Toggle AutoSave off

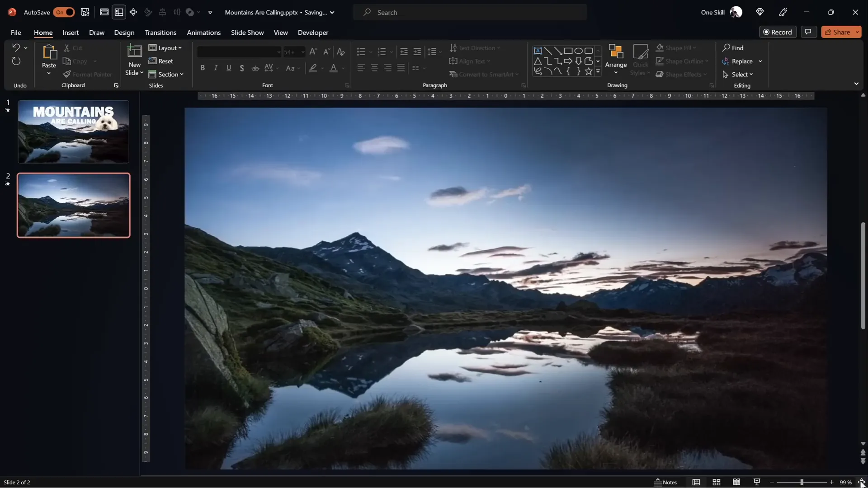[64, 12]
